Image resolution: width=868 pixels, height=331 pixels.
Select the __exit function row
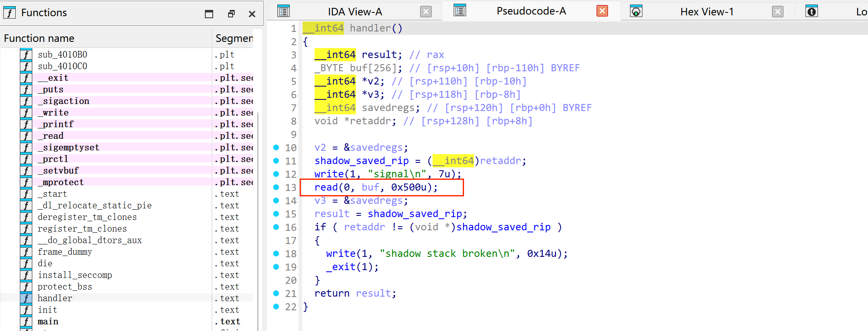pyautogui.click(x=127, y=78)
